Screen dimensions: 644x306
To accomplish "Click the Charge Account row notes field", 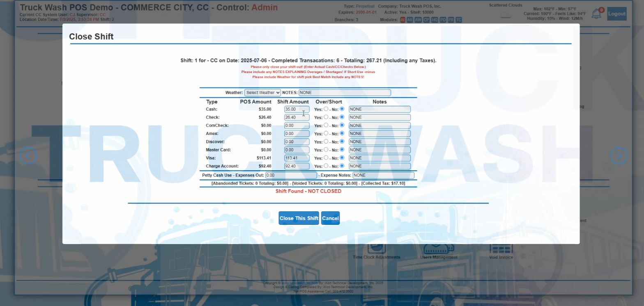I will click(x=379, y=166).
